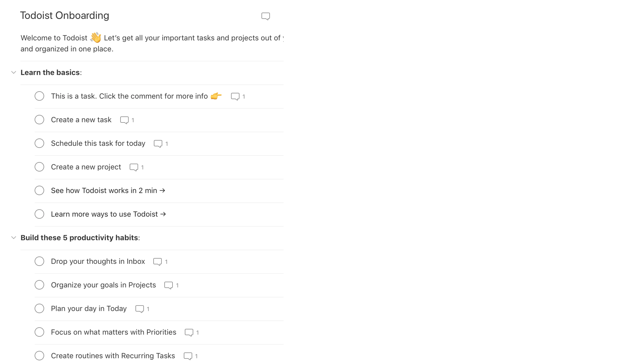
Task: Collapse 'Build these 5 productivity habits' section
Action: [x=14, y=238]
